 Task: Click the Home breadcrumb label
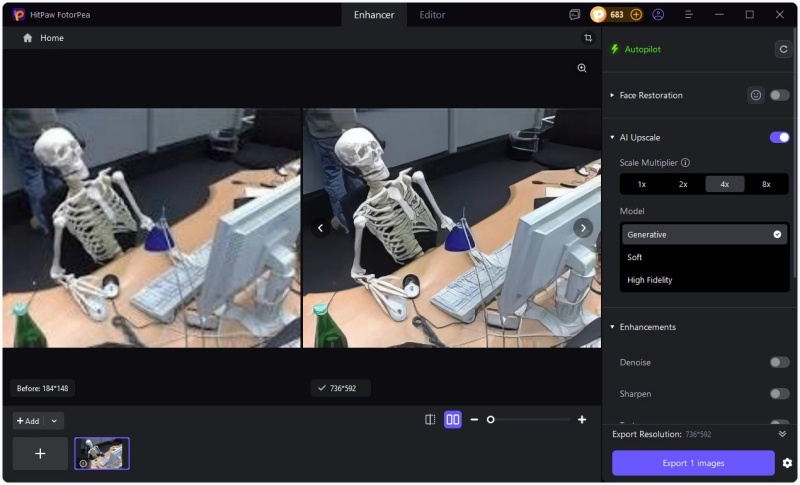pyautogui.click(x=52, y=38)
